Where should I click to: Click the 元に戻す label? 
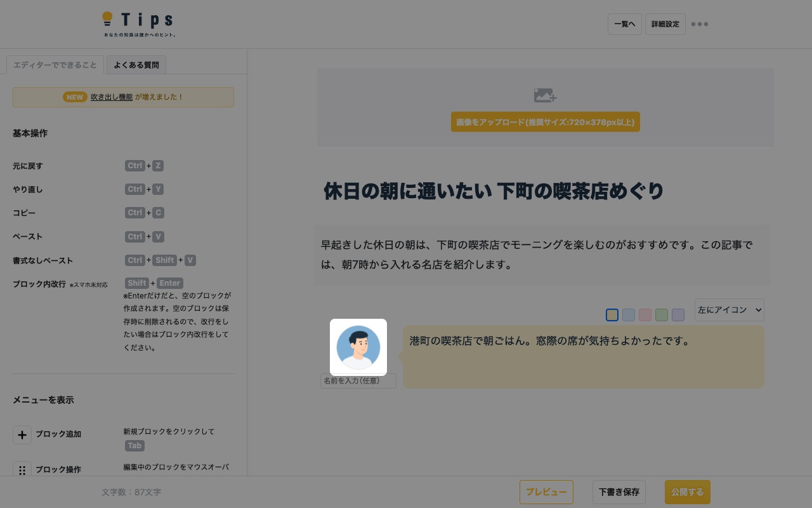tap(28, 166)
